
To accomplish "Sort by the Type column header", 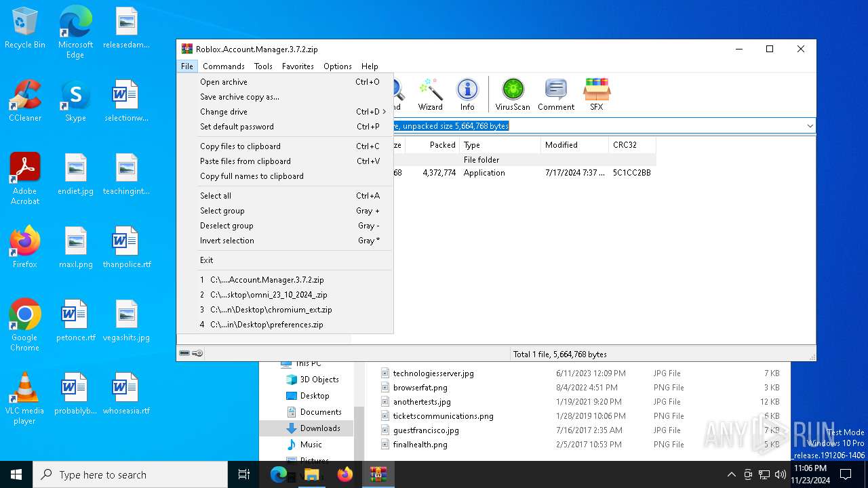I will tap(500, 145).
